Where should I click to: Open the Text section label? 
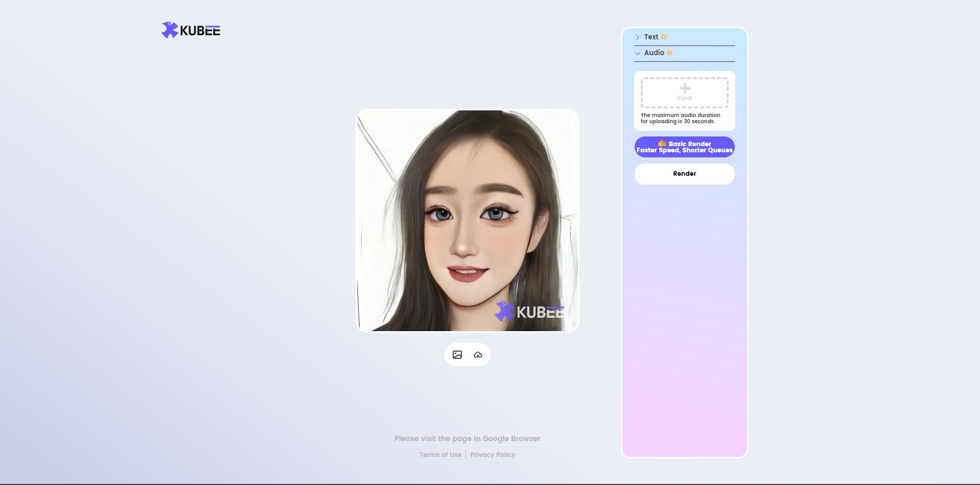tap(651, 37)
